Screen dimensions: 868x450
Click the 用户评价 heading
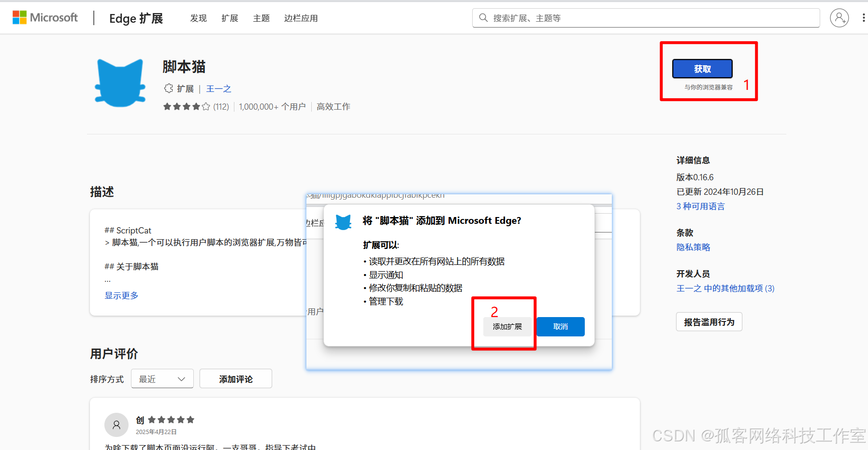(x=114, y=354)
